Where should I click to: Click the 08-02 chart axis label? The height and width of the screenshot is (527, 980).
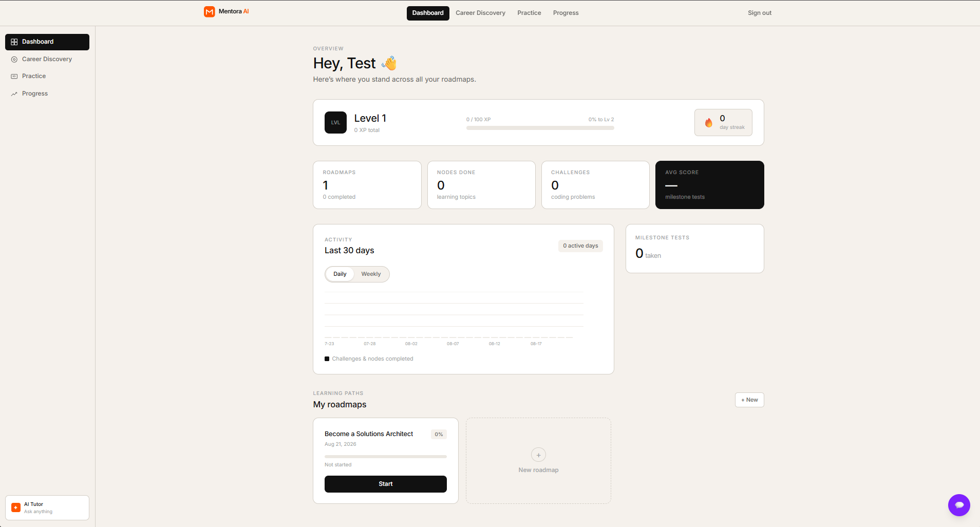411,344
